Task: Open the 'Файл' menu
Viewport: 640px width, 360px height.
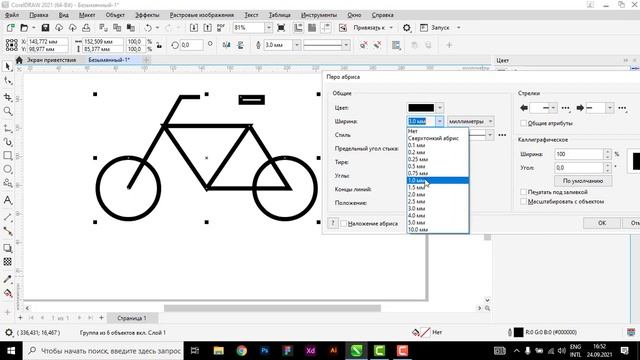Action: point(12,15)
